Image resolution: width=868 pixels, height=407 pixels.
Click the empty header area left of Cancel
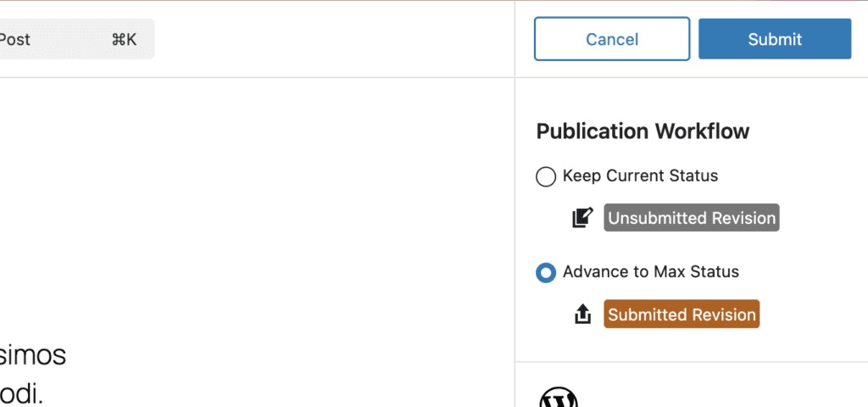click(x=339, y=39)
